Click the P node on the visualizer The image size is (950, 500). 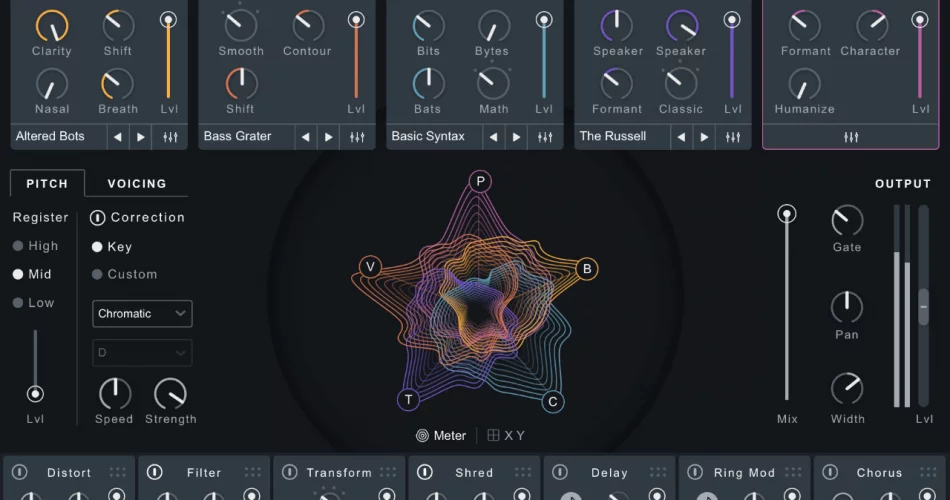pos(480,181)
